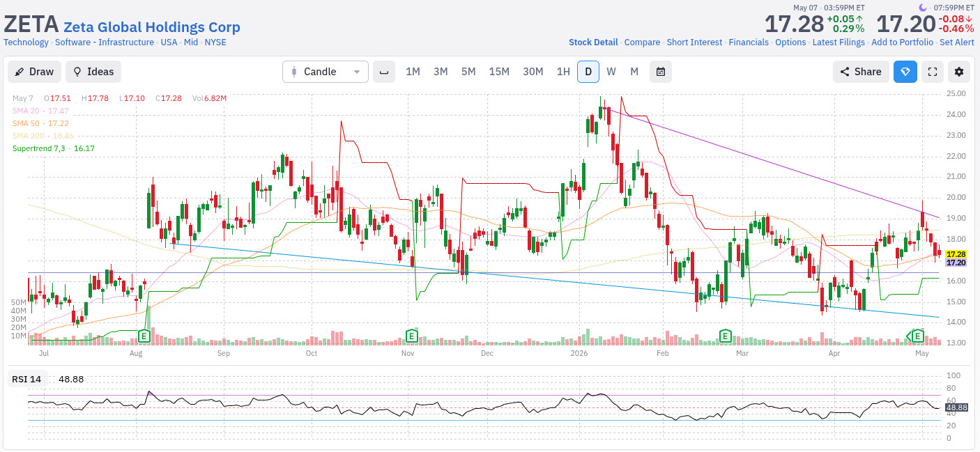Open the Financials link
Screen dimensions: 980x452
click(x=749, y=42)
